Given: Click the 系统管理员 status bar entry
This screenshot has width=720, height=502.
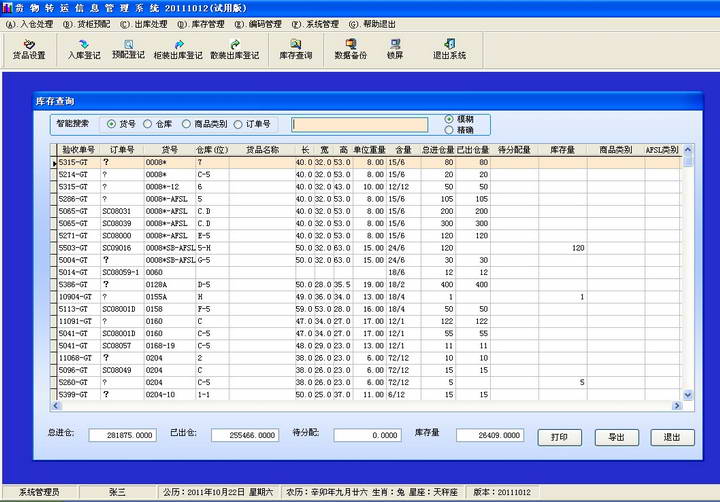Looking at the screenshot, I should coord(39,492).
